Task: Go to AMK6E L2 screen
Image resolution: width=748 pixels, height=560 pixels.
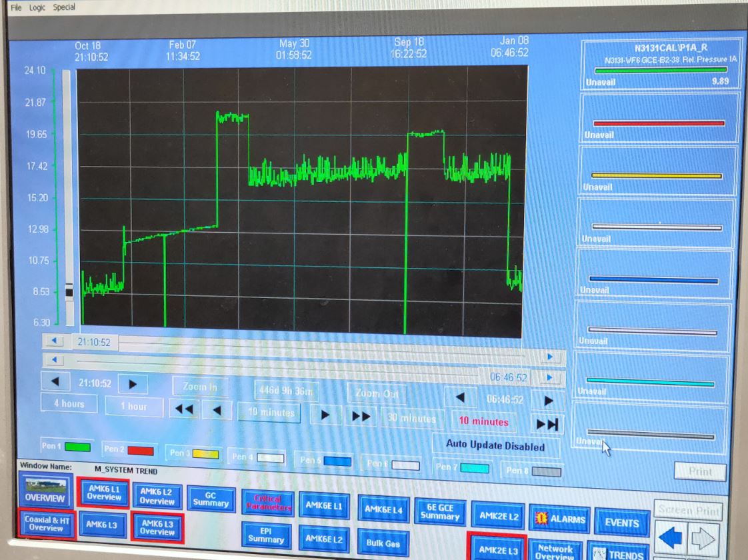Action: pyautogui.click(x=324, y=539)
